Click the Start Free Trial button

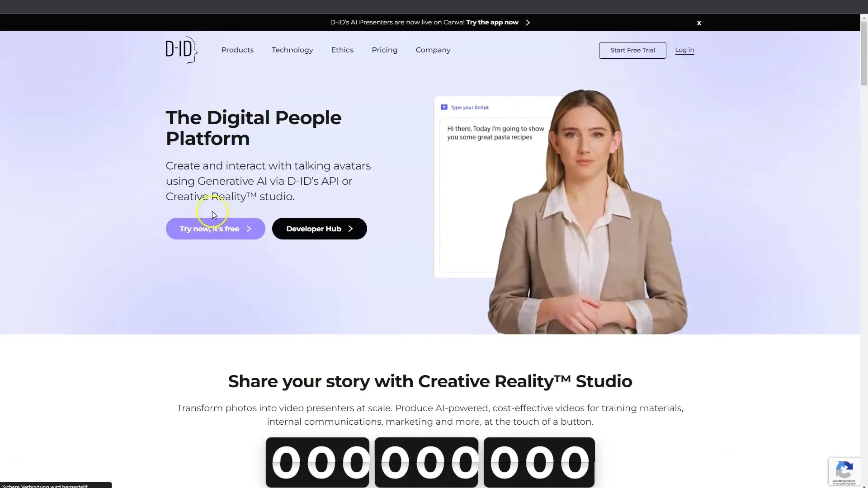point(632,49)
